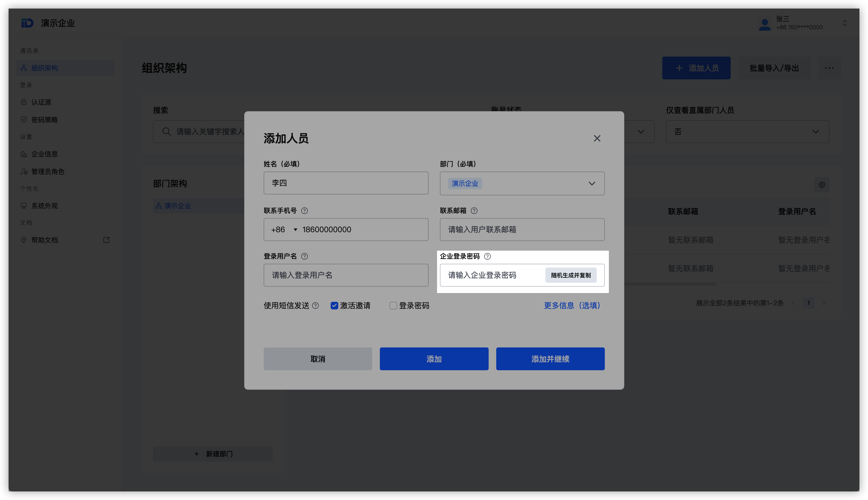The width and height of the screenshot is (868, 500).
Task: Click the 新建部门 button
Action: pos(213,454)
